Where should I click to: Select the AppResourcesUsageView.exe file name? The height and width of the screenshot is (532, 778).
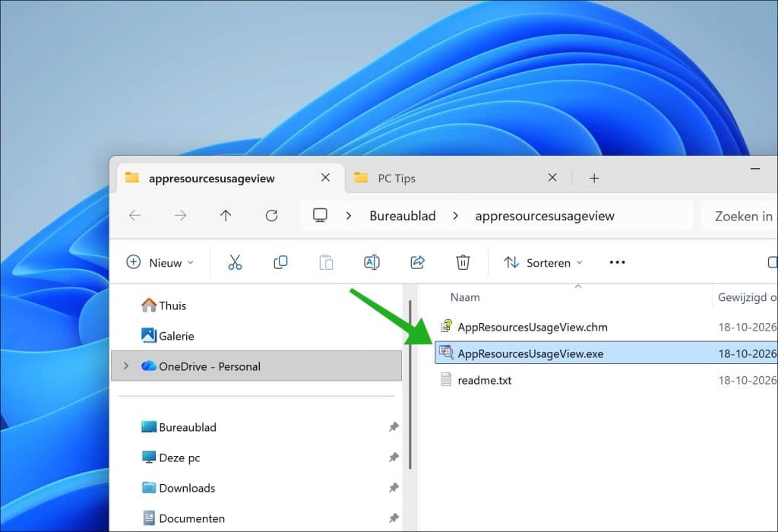[x=530, y=353]
